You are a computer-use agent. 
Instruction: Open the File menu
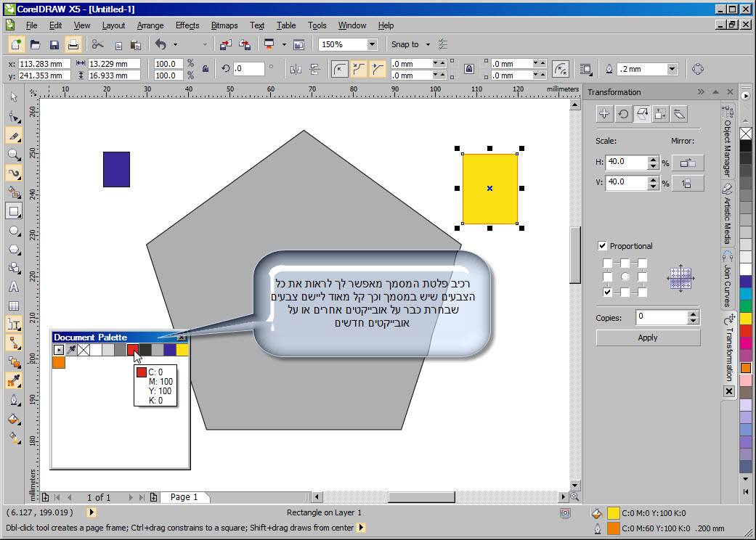[x=31, y=25]
